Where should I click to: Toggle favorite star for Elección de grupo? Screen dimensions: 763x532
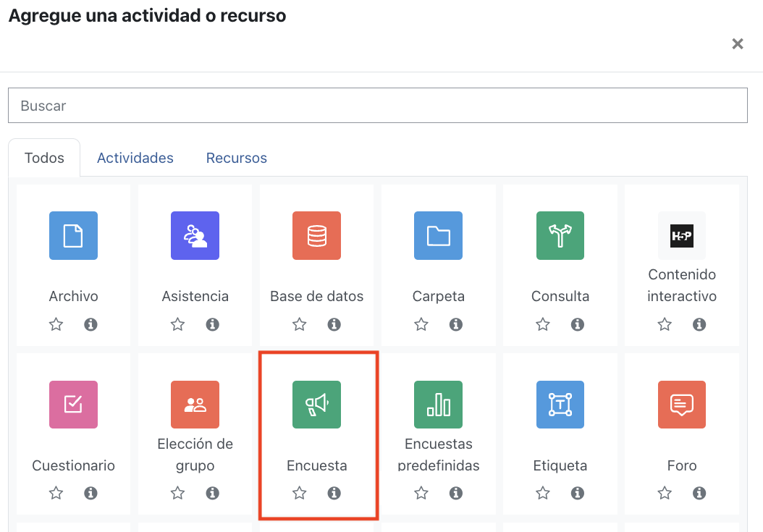pos(177,493)
